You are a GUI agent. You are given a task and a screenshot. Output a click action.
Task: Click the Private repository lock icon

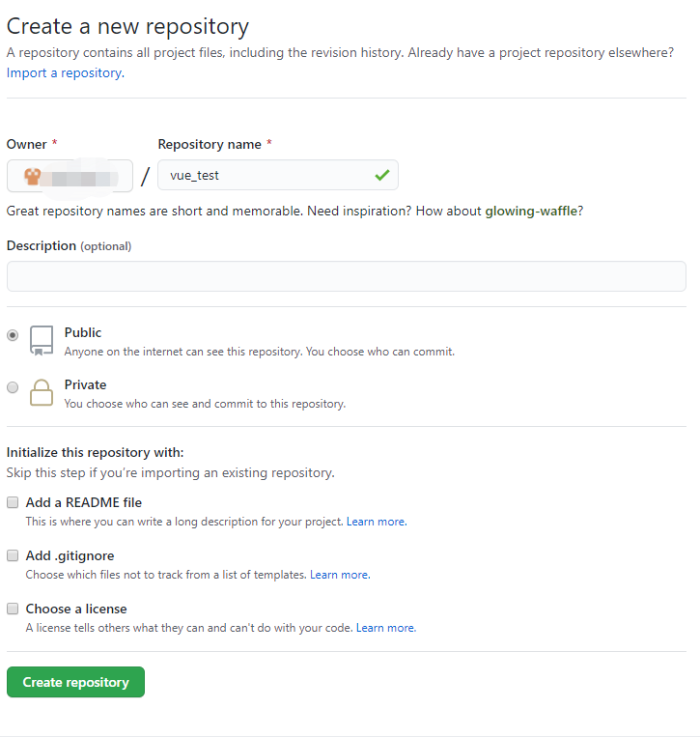pos(42,392)
